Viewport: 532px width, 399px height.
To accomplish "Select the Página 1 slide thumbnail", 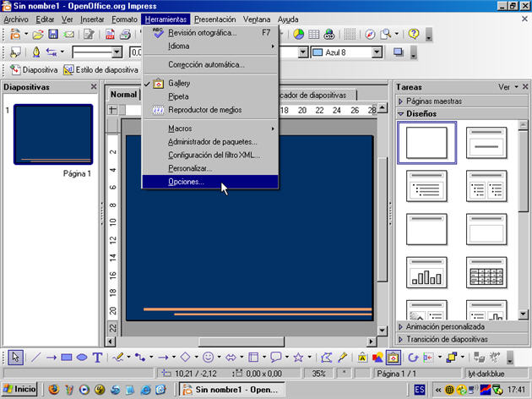I will (53, 135).
